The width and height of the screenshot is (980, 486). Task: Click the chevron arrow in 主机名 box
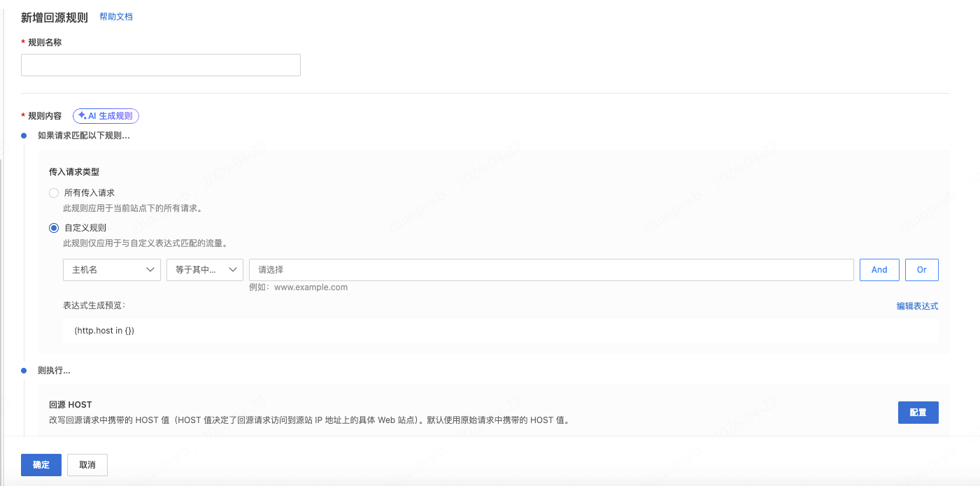150,270
